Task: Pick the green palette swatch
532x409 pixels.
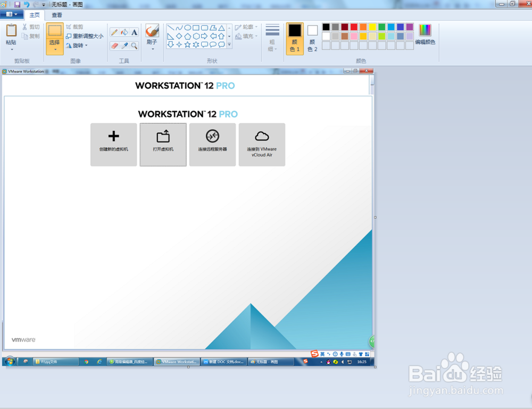Action: click(x=381, y=27)
